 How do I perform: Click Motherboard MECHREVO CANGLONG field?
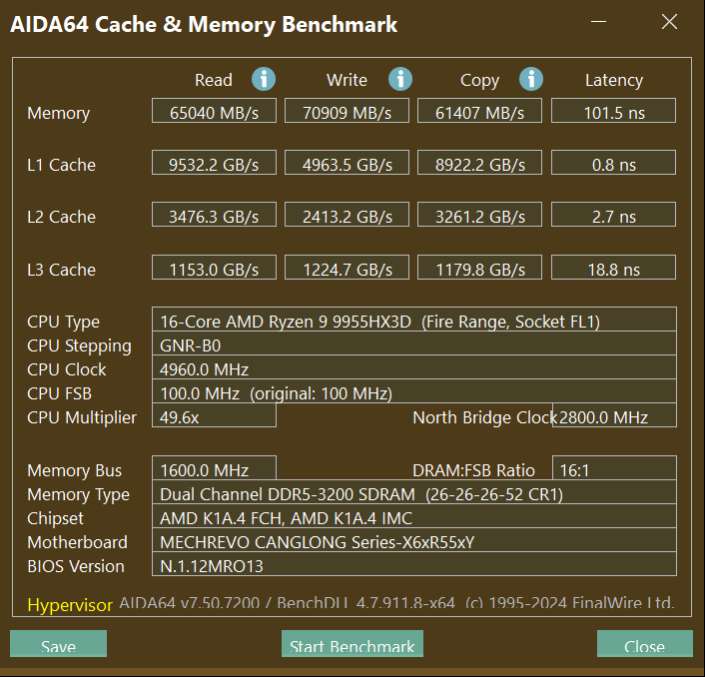coord(414,540)
